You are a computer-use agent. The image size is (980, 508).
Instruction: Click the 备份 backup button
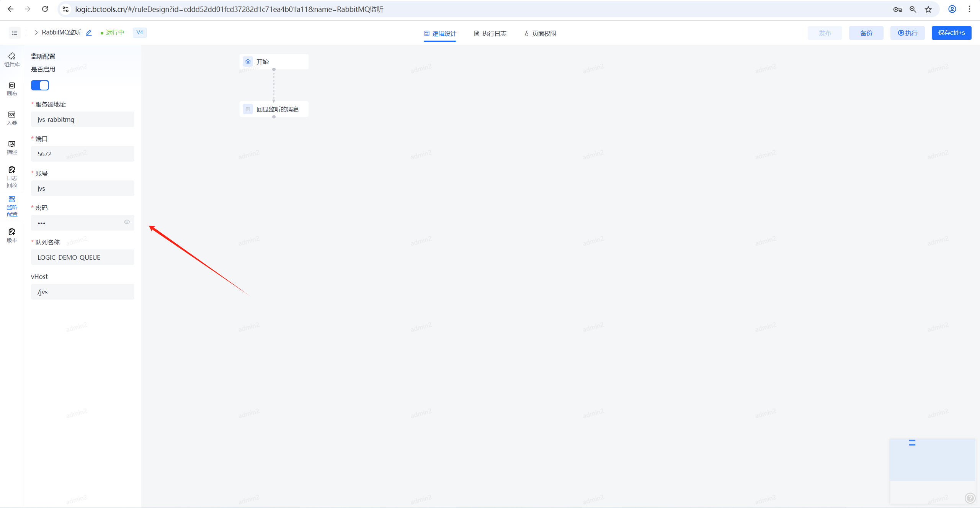[866, 33]
